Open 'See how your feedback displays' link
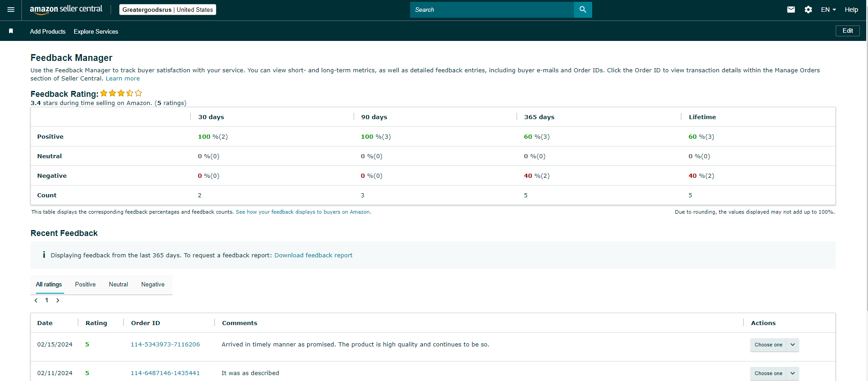Screen dimensions: 868x381 pos(303,212)
